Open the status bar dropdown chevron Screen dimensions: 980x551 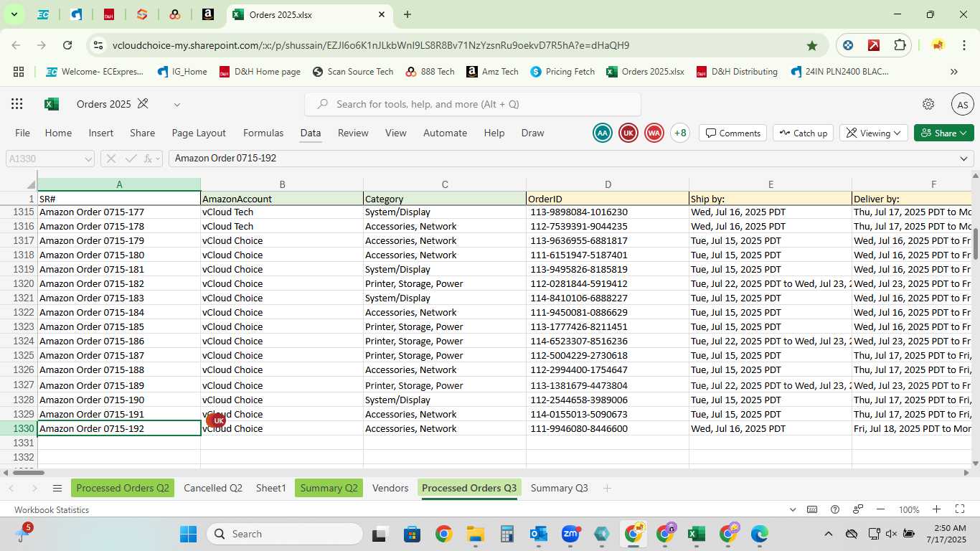(793, 510)
